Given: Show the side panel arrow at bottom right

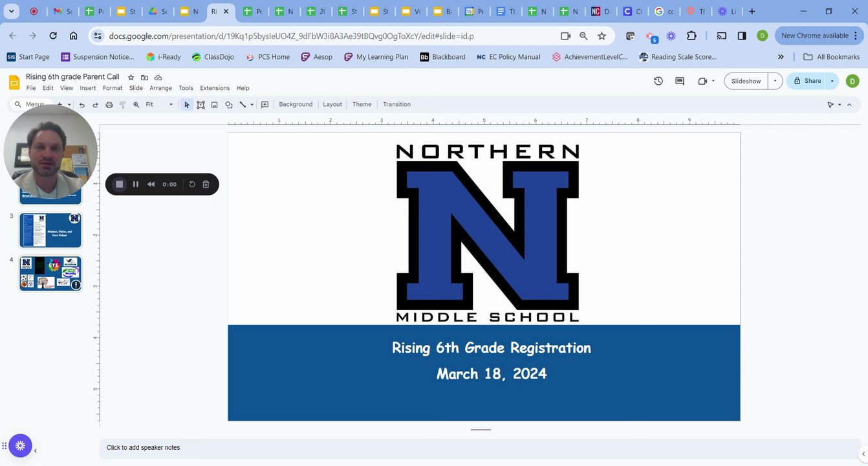Looking at the screenshot, I should pos(863,454).
